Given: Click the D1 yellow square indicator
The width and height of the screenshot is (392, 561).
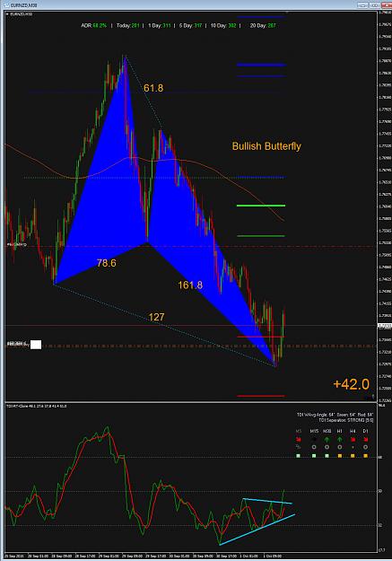Looking at the screenshot, I should tap(365, 456).
